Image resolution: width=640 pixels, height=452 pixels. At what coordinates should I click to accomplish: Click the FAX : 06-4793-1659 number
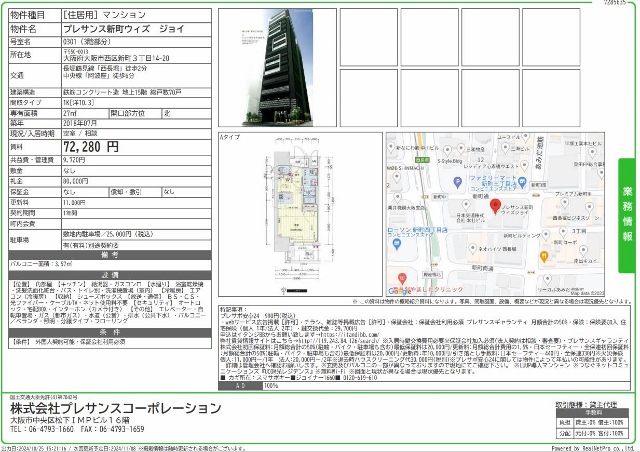point(113,429)
